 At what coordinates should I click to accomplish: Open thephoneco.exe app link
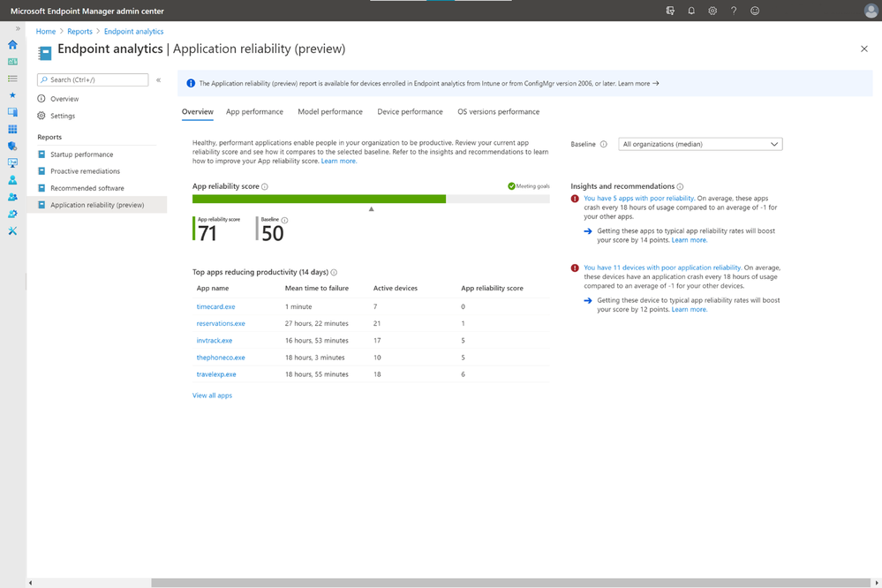[221, 358]
